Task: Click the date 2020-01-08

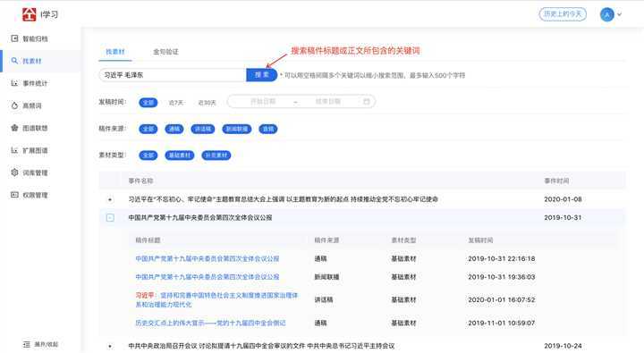Action: click(563, 199)
